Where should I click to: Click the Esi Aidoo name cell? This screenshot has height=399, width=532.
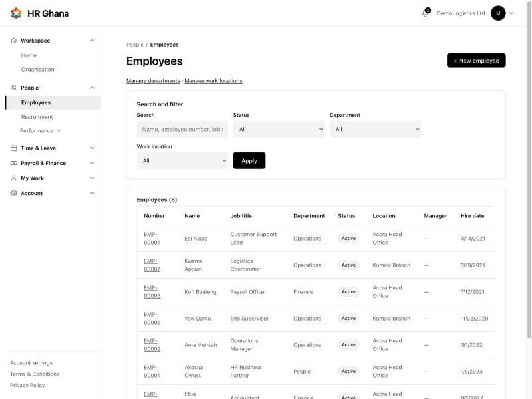tap(196, 239)
